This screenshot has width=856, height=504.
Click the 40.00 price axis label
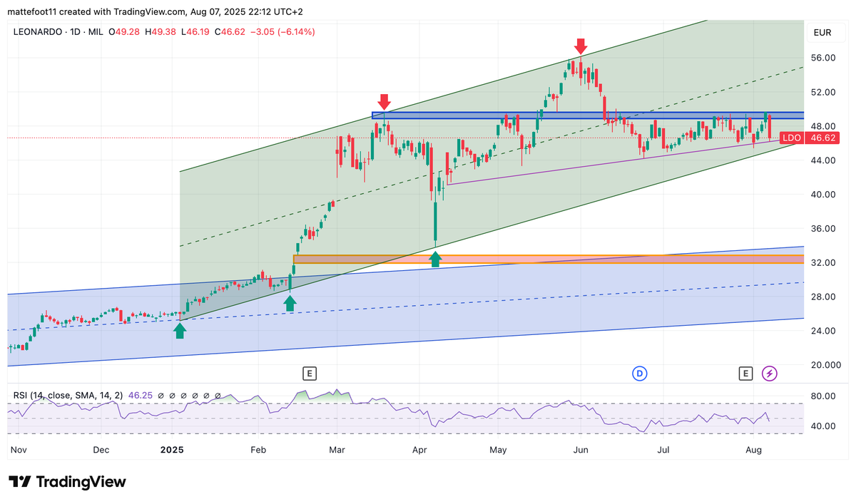click(x=822, y=194)
